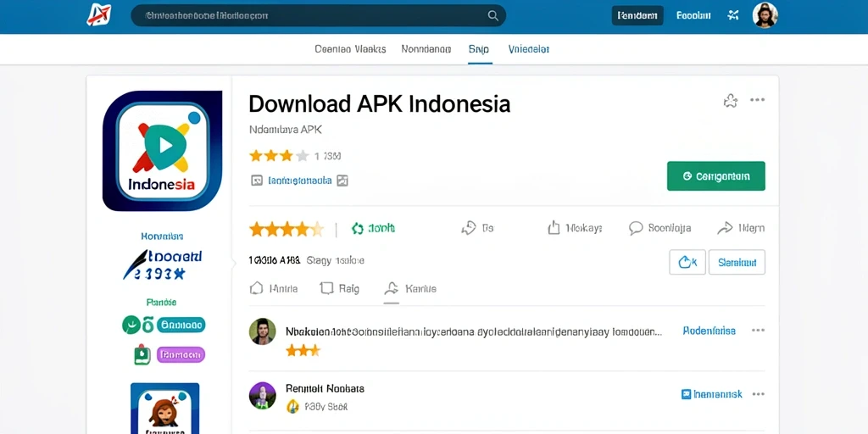Click the four-star rating row
The width and height of the screenshot is (868, 434).
pyautogui.click(x=287, y=229)
